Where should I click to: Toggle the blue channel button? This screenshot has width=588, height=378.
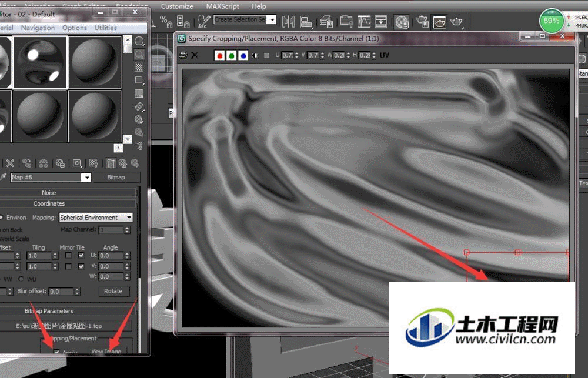[243, 55]
